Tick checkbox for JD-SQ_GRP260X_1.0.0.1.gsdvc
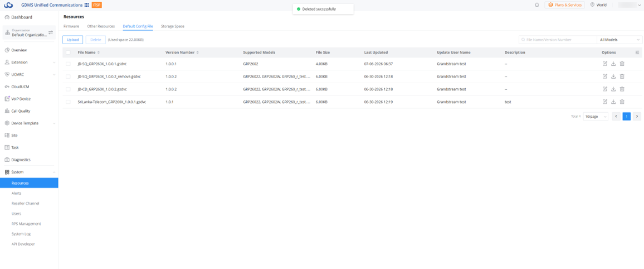644x269 pixels. tap(68, 64)
